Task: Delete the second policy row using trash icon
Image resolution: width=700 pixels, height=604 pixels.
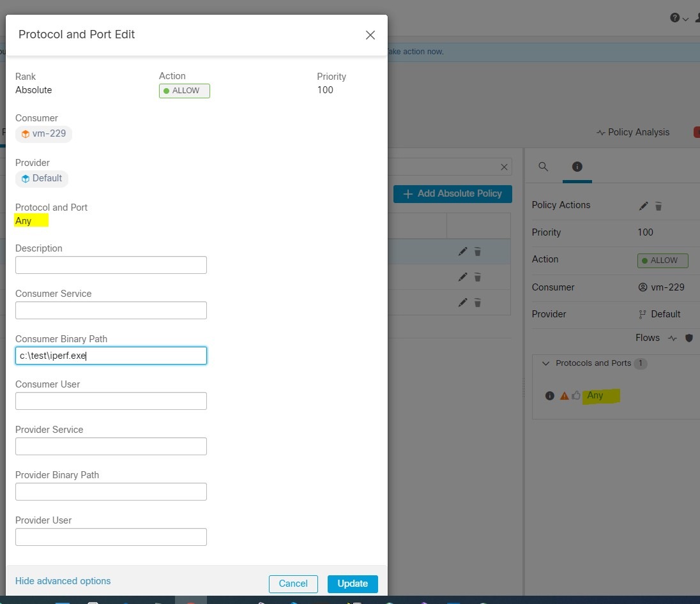Action: pos(478,277)
